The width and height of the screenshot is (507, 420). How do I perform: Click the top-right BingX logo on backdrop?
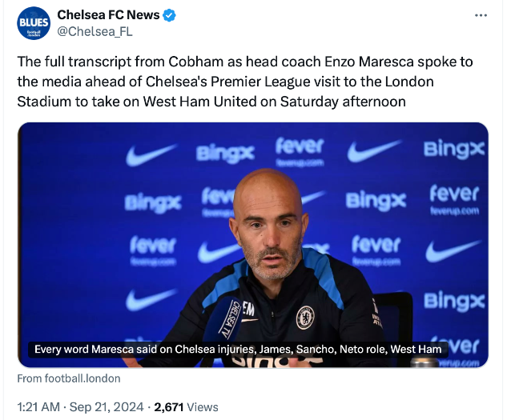coord(453,149)
